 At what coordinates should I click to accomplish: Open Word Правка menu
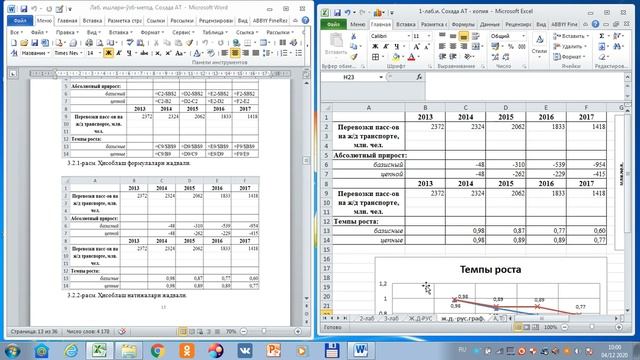coord(67,32)
